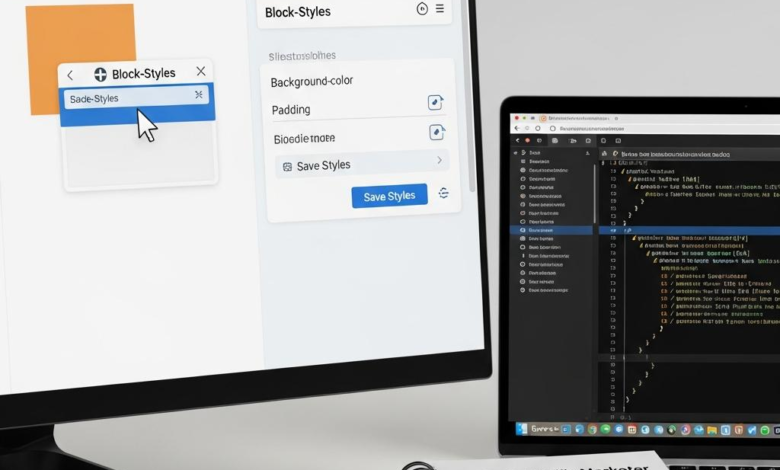The height and width of the screenshot is (470, 780).
Task: Click the edit icon next to Bloedie tnoee
Action: click(437, 132)
